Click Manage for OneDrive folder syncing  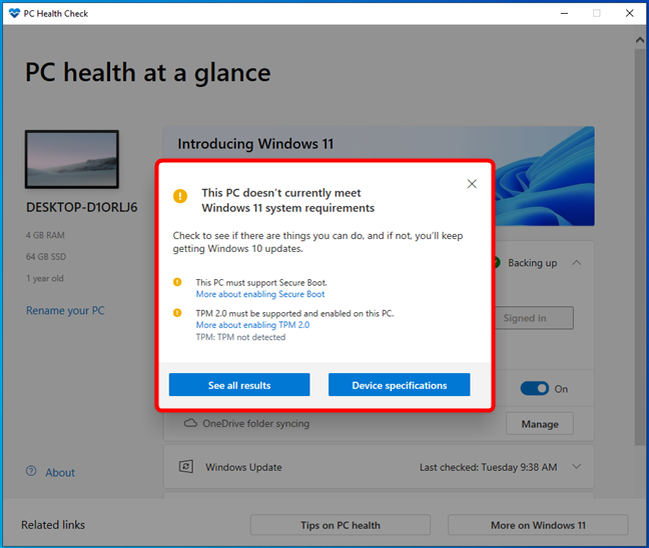540,424
